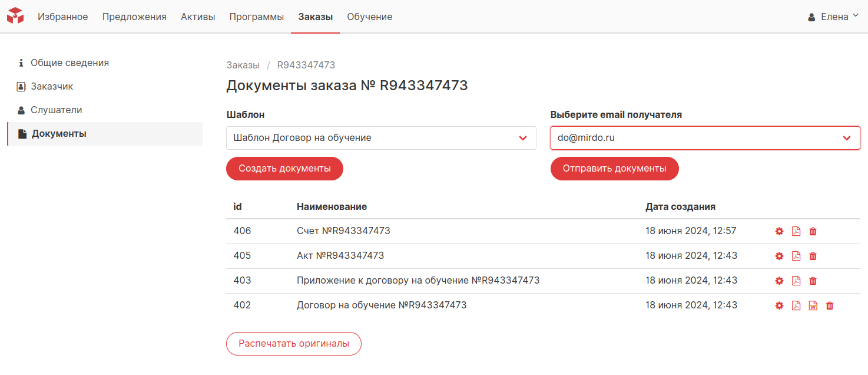Click the Распечатать оригиналы button
Screen dimensions: 868x375
(293, 344)
